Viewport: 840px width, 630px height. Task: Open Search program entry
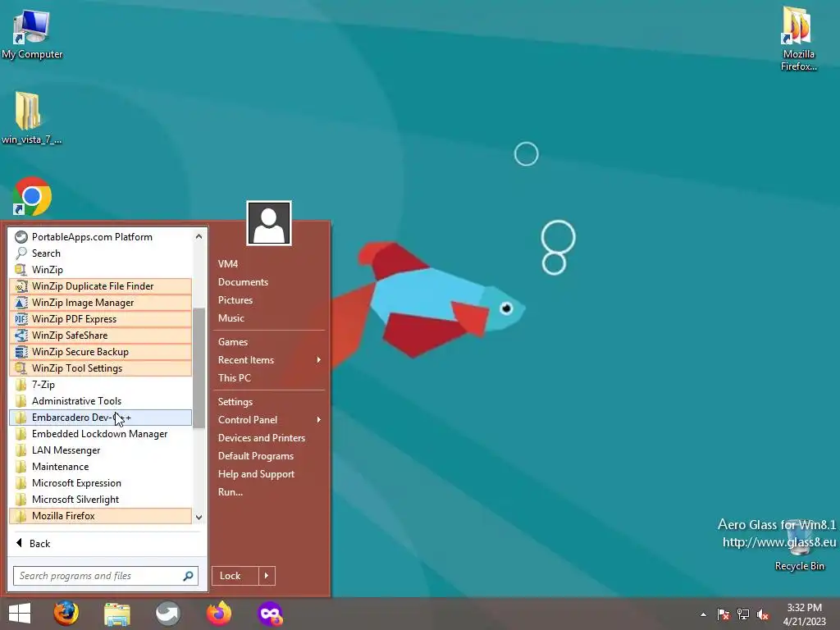pyautogui.click(x=101, y=253)
